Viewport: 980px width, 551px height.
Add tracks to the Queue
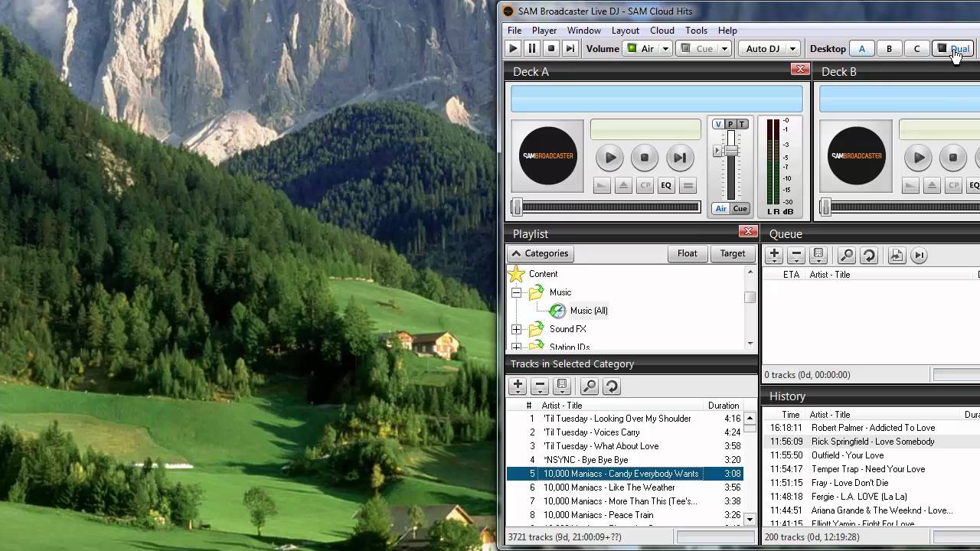[774, 255]
